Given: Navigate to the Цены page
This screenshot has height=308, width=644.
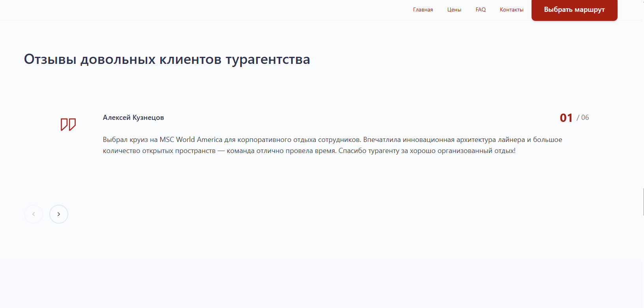Looking at the screenshot, I should [454, 10].
